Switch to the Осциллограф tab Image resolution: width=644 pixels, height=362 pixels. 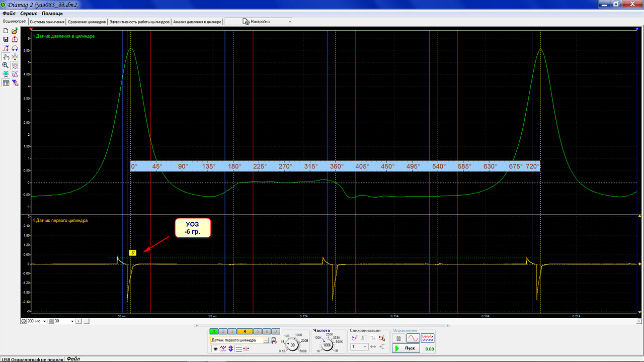coord(14,22)
